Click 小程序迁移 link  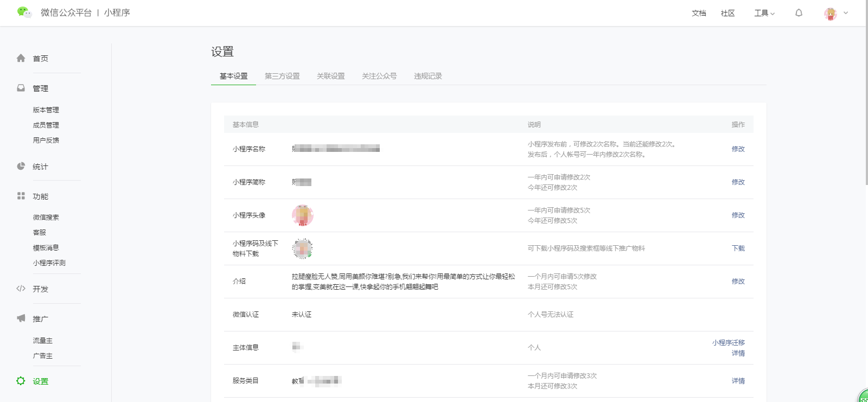[729, 343]
